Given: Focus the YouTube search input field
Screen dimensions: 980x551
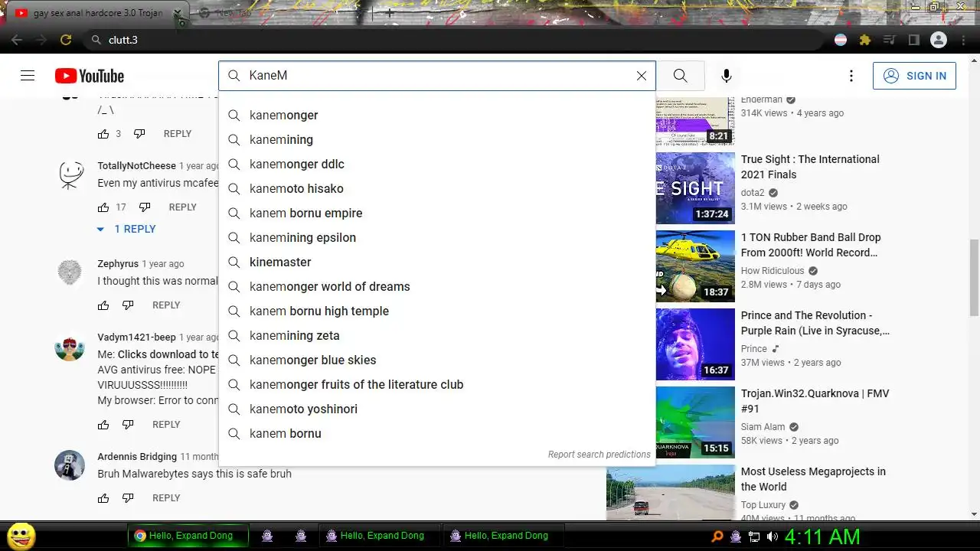Looking at the screenshot, I should 437,76.
